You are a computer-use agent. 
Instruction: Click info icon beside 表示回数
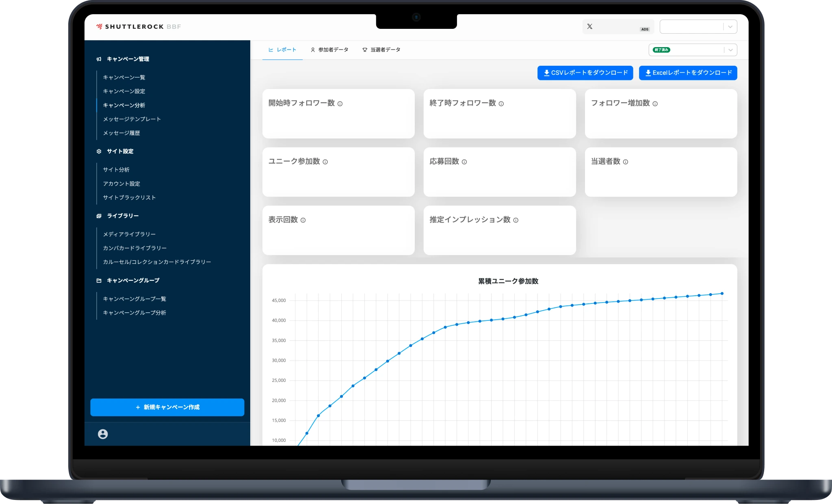click(x=303, y=220)
